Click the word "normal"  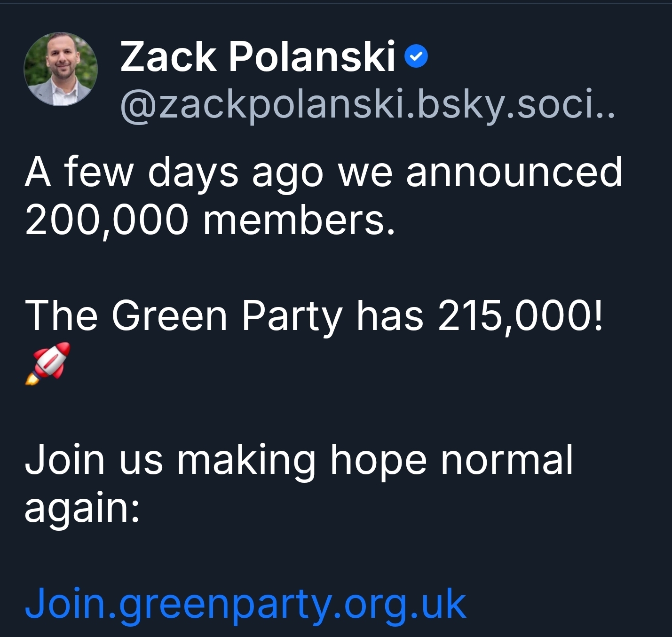[x=506, y=460]
